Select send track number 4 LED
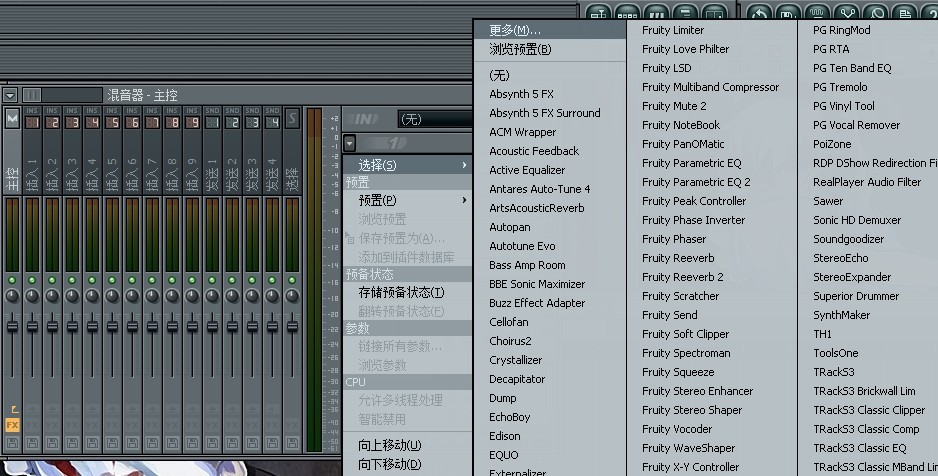 tap(272, 123)
